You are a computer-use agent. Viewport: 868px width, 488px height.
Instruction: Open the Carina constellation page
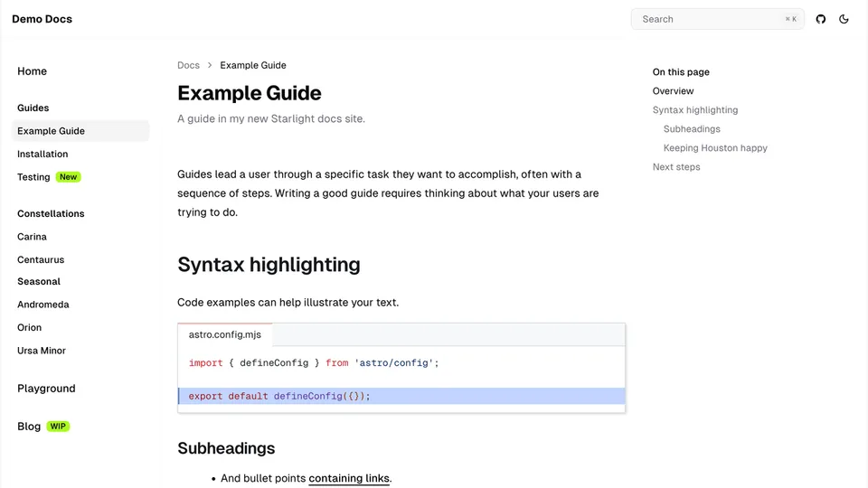click(32, 237)
